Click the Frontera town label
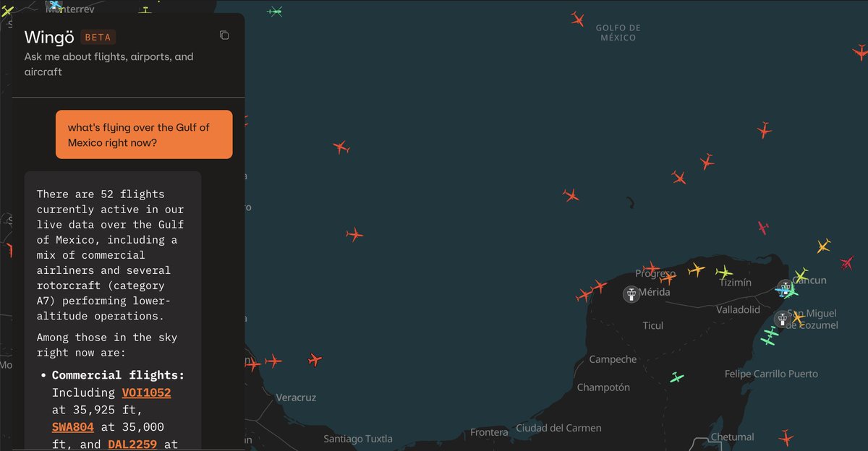 [x=489, y=432]
